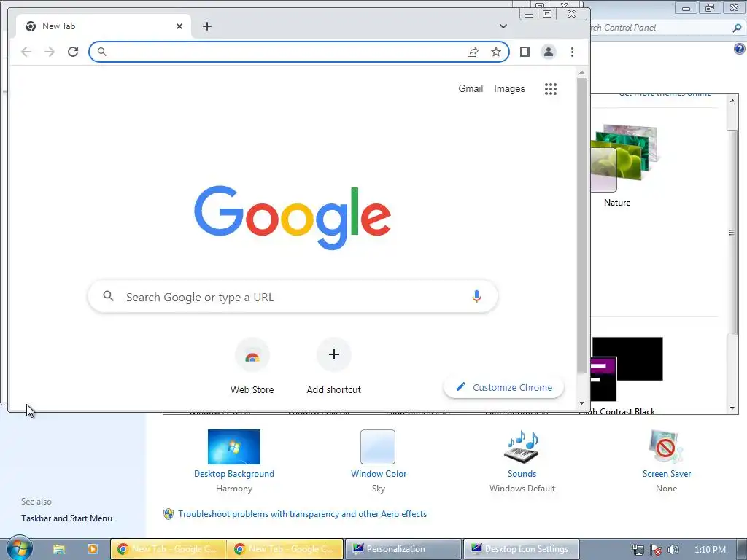Open the Web Store shortcut
This screenshot has width=747, height=560.
(252, 366)
